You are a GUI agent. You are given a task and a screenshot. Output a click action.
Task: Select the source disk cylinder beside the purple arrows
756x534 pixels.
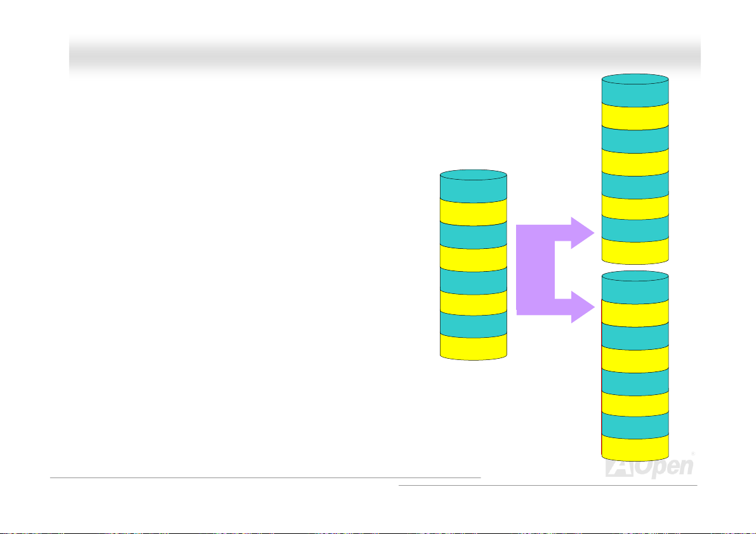473,265
